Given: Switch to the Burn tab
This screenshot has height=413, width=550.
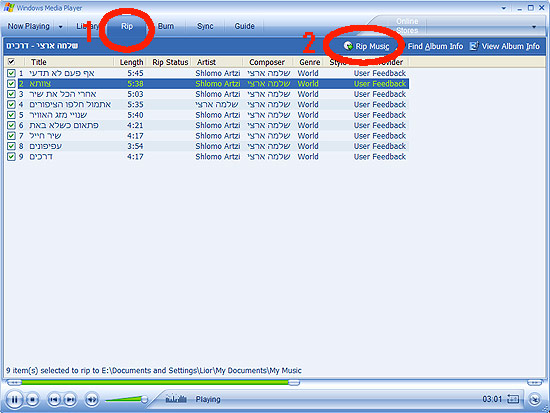Looking at the screenshot, I should coord(166,26).
